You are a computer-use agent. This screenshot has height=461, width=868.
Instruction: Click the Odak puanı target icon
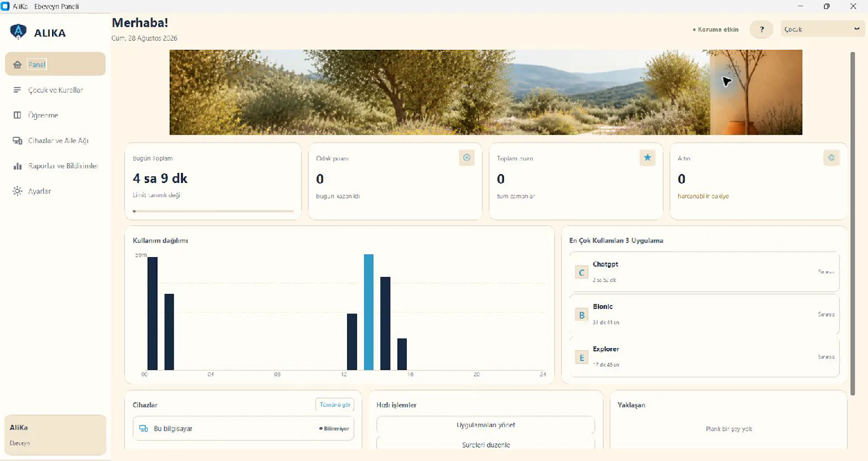[467, 158]
